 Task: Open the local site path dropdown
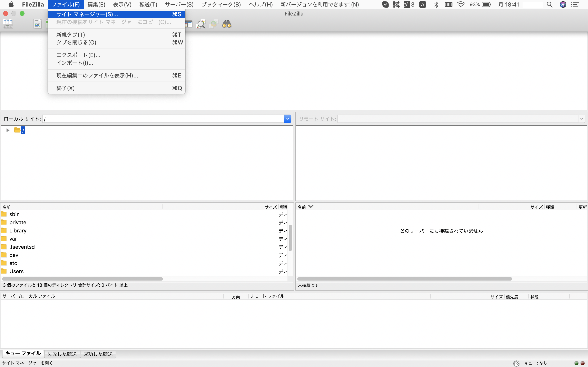click(x=287, y=119)
